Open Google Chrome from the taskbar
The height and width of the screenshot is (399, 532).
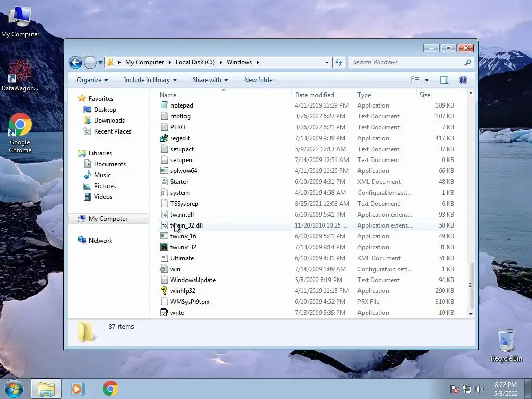110,389
